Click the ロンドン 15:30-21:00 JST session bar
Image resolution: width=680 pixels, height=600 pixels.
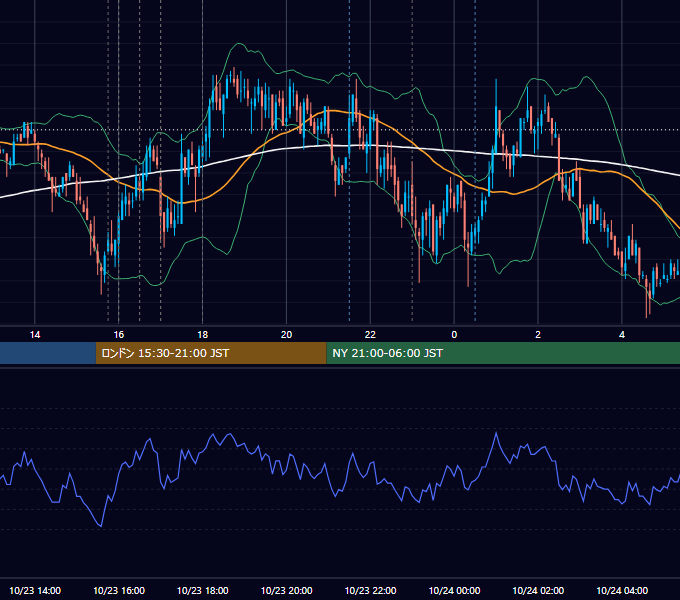pyautogui.click(x=211, y=353)
